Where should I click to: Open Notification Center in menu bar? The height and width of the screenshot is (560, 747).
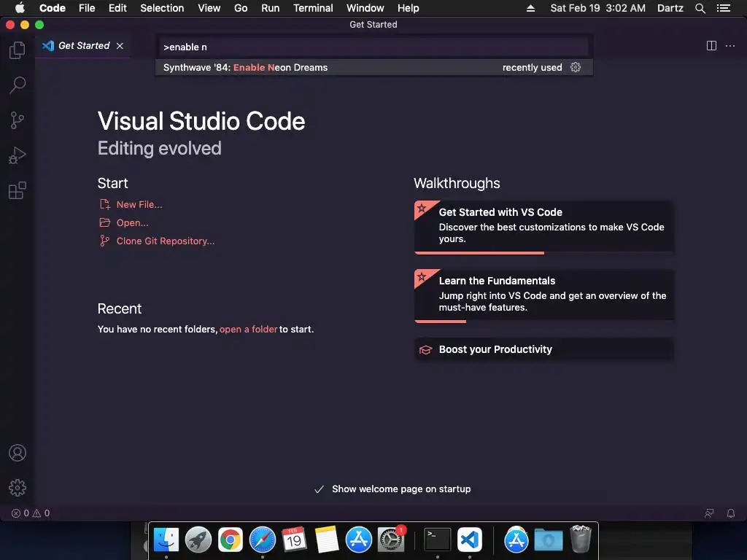[723, 8]
